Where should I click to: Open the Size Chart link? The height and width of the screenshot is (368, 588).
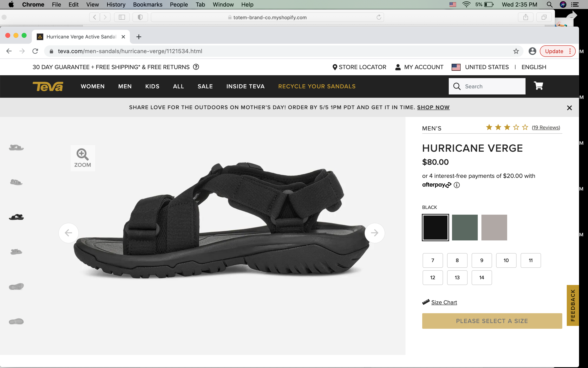pos(444,302)
